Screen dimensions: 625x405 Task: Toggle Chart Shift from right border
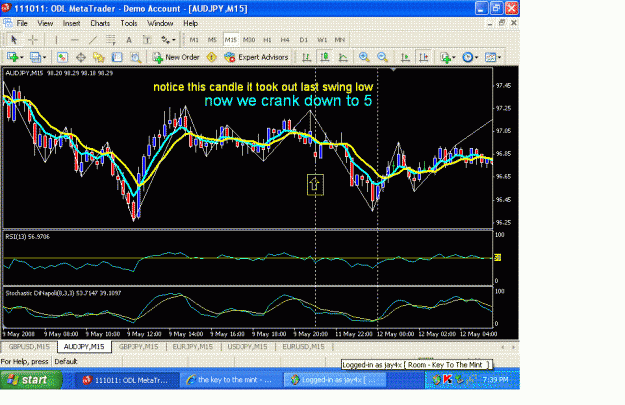pyautogui.click(x=424, y=57)
